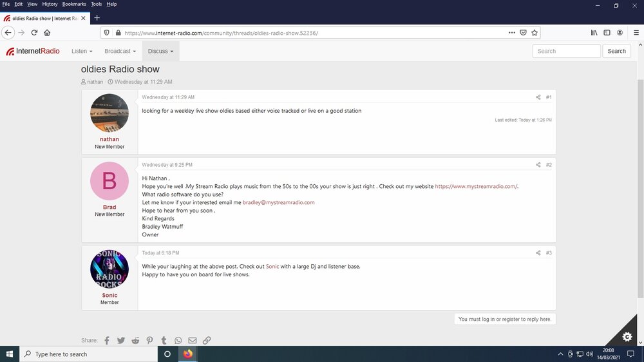Open the settings gear in page corner
Viewport: 644px width, 362px height.
[627, 336]
